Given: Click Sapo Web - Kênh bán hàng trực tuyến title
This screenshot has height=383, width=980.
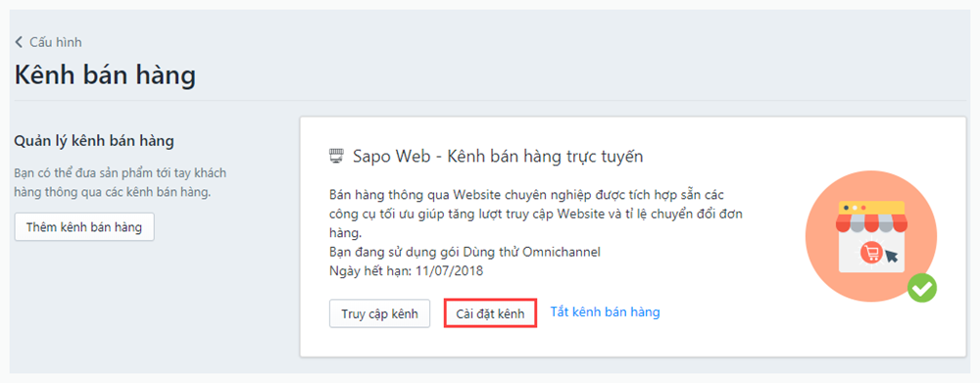Looking at the screenshot, I should (x=498, y=156).
